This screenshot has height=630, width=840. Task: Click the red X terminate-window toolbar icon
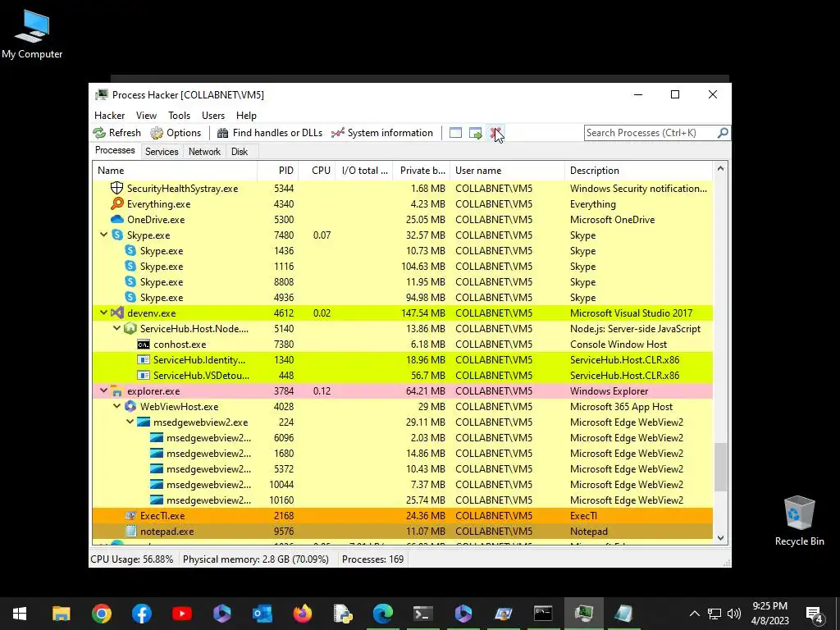(x=495, y=133)
